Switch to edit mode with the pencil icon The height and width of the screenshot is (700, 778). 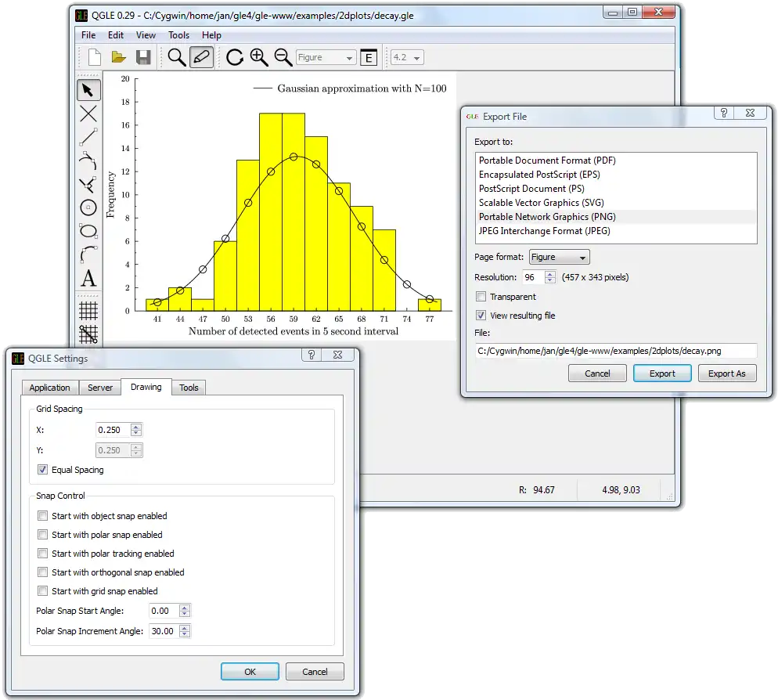pos(201,56)
